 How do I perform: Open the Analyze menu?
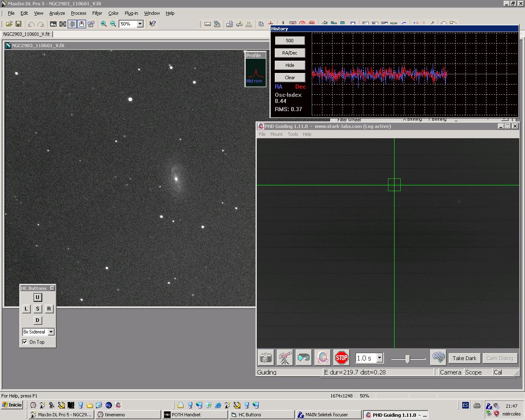[57, 13]
